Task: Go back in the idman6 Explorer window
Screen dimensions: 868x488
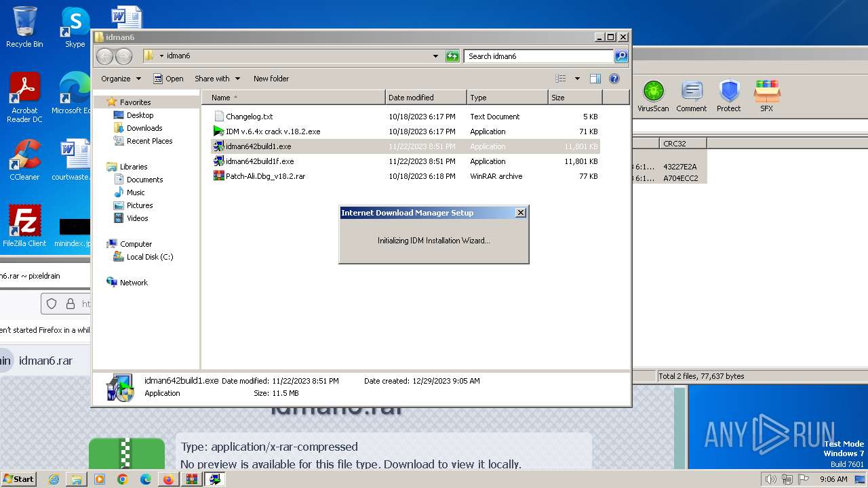Action: (x=104, y=56)
